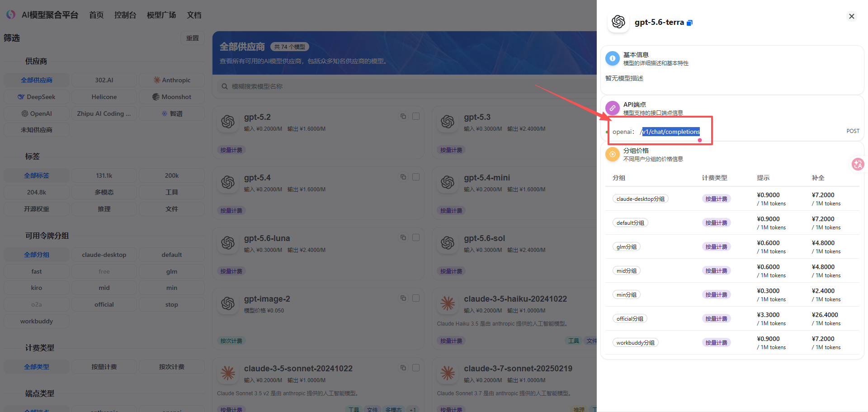The image size is (868, 412).
Task: Tick the gpt-image-2 card checkbox
Action: point(416,298)
